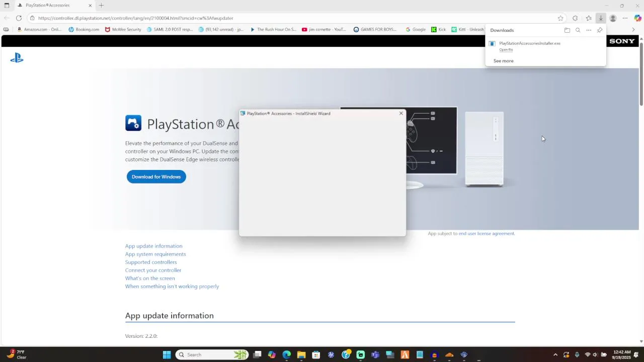
Task: Show hidden system tray icons
Action: [555, 355]
